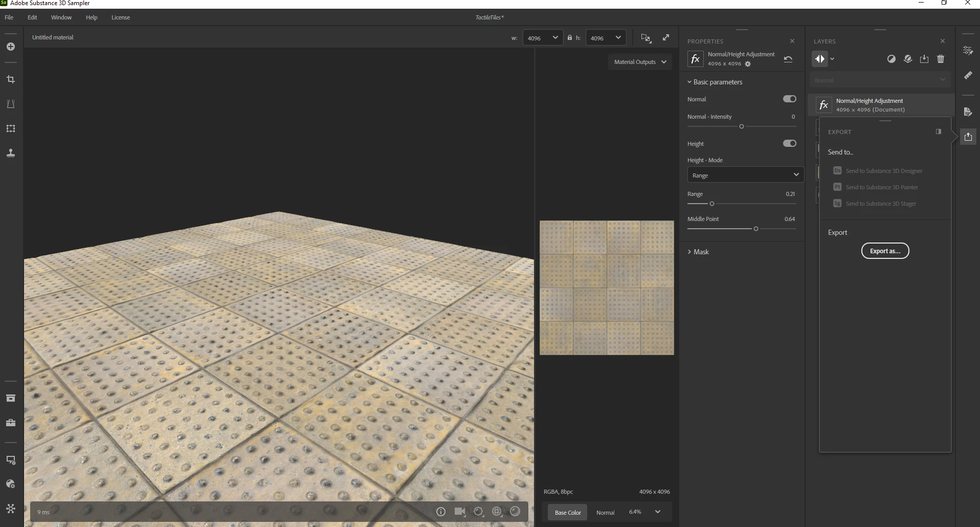The width and height of the screenshot is (980, 527).
Task: Click the viewport layout switch icon
Action: 646,38
